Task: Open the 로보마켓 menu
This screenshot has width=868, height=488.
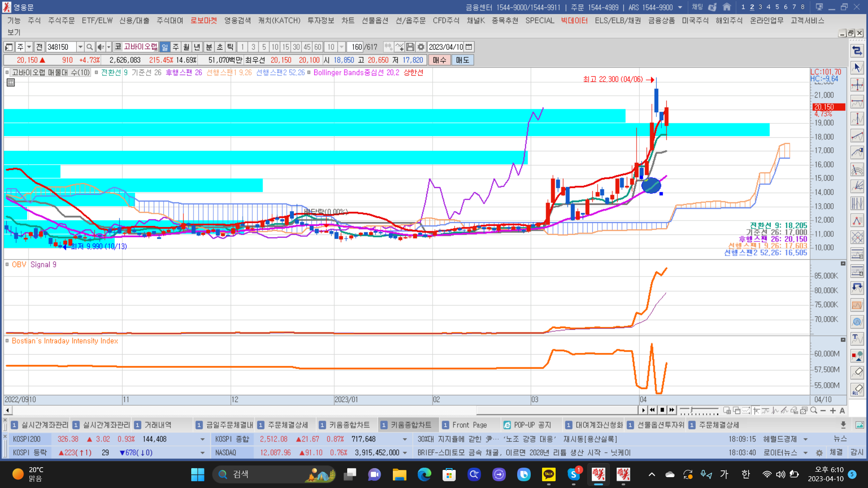Action: click(203, 20)
